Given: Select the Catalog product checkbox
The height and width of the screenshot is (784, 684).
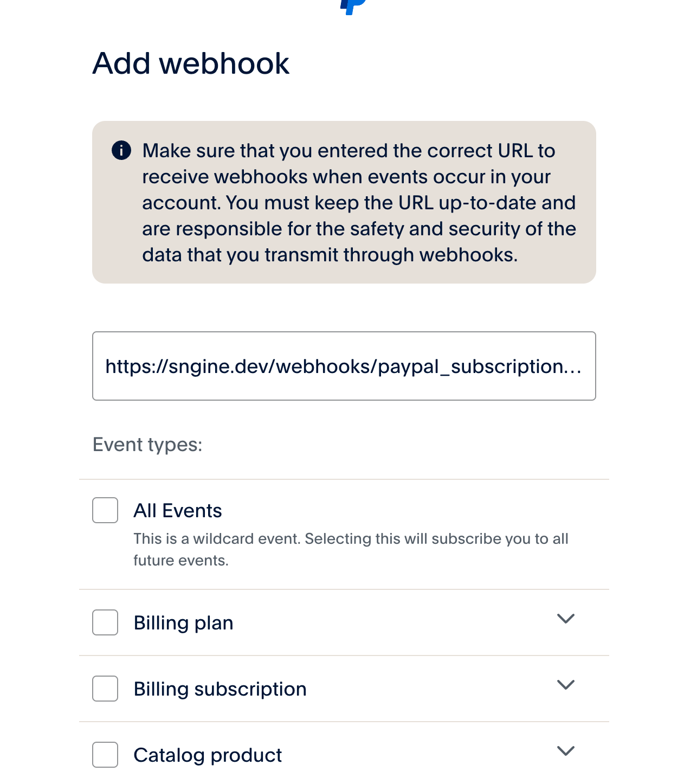Looking at the screenshot, I should click(105, 755).
